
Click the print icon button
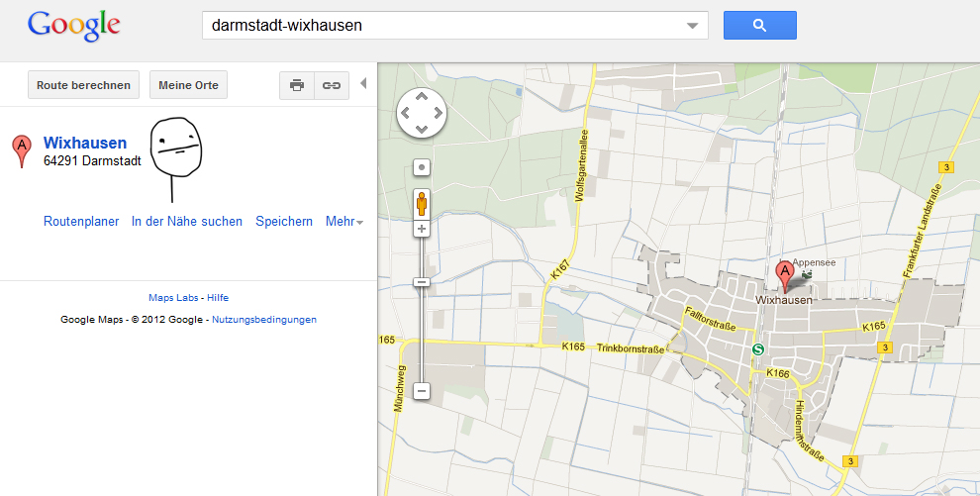pyautogui.click(x=297, y=85)
